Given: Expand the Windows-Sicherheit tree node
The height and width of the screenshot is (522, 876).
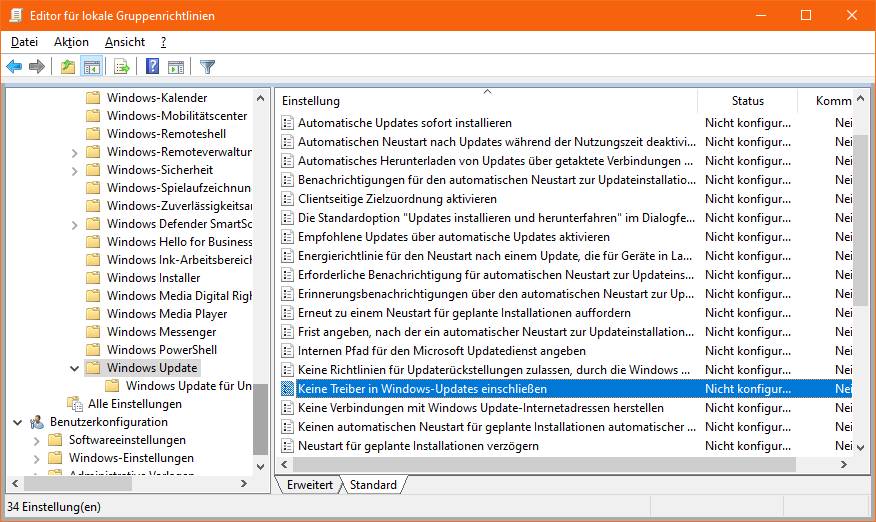Looking at the screenshot, I should point(74,170).
